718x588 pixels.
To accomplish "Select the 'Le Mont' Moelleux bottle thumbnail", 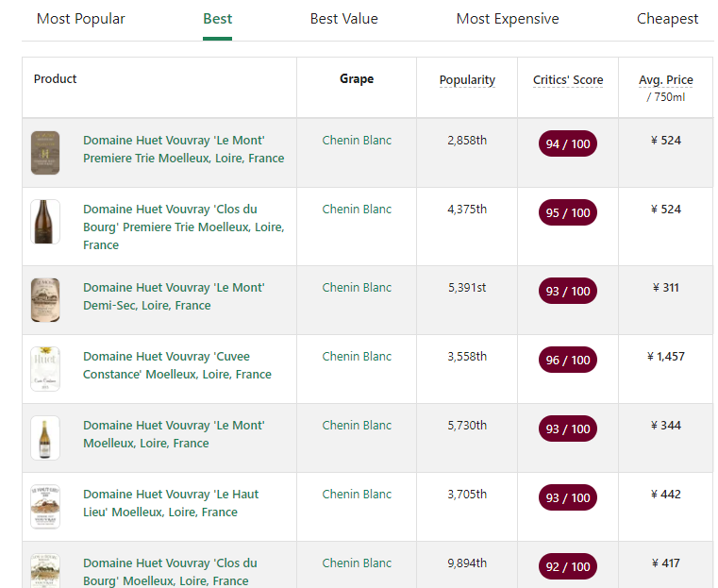I will 45,438.
